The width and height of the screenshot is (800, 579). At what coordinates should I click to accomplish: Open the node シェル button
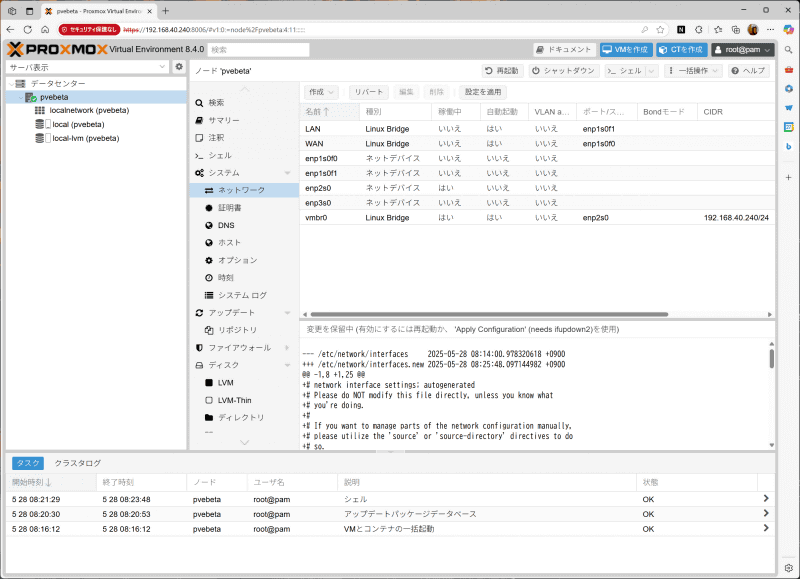[625, 71]
